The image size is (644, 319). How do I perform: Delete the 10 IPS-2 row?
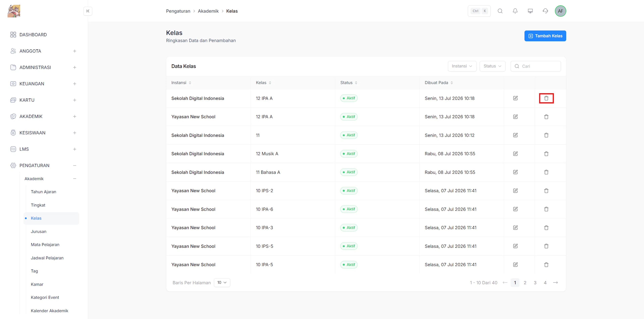tap(546, 191)
